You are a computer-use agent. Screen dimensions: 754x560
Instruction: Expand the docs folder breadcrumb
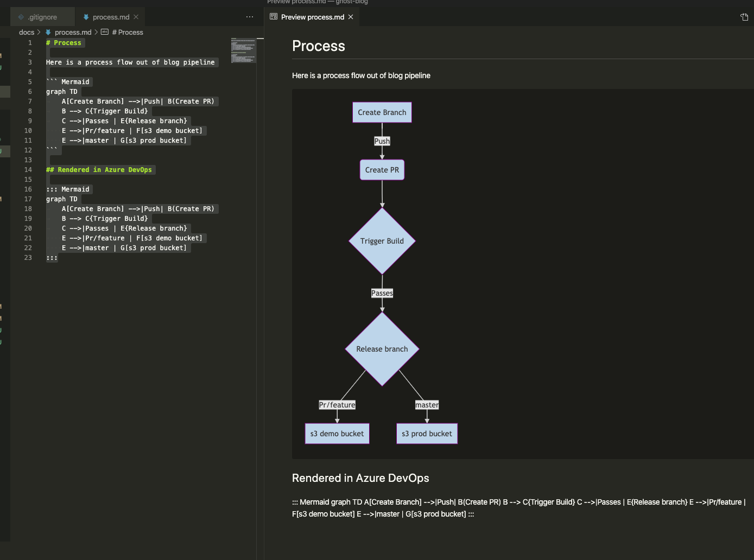(26, 32)
